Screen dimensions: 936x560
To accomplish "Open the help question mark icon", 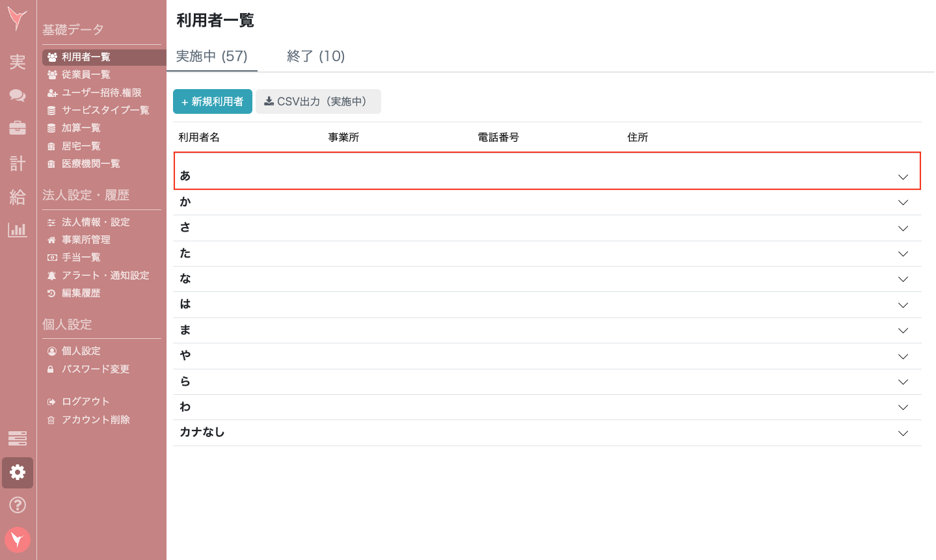I will [18, 505].
